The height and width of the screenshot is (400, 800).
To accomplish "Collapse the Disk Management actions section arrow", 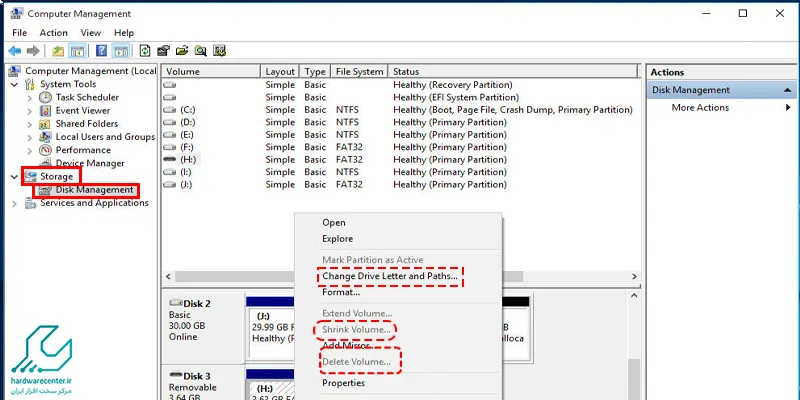I will coord(787,90).
